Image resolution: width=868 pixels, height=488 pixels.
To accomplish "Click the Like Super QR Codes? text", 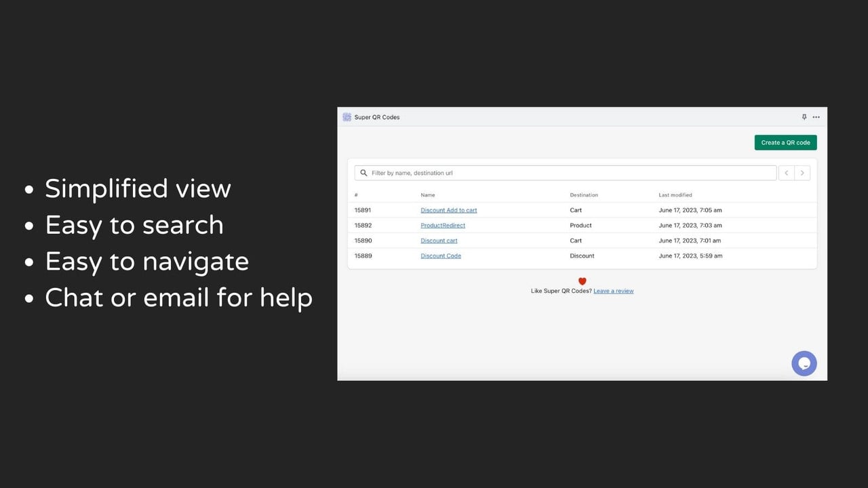I will tap(561, 291).
